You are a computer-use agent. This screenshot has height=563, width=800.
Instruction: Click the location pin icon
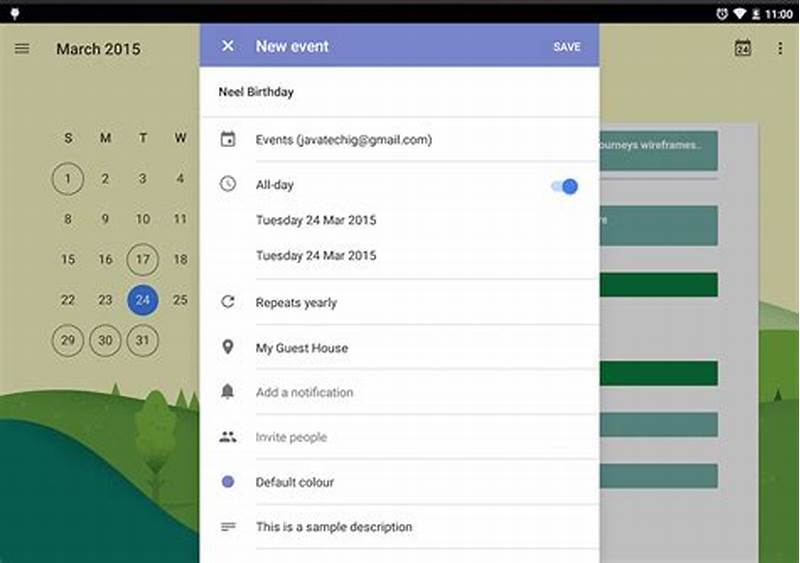228,347
